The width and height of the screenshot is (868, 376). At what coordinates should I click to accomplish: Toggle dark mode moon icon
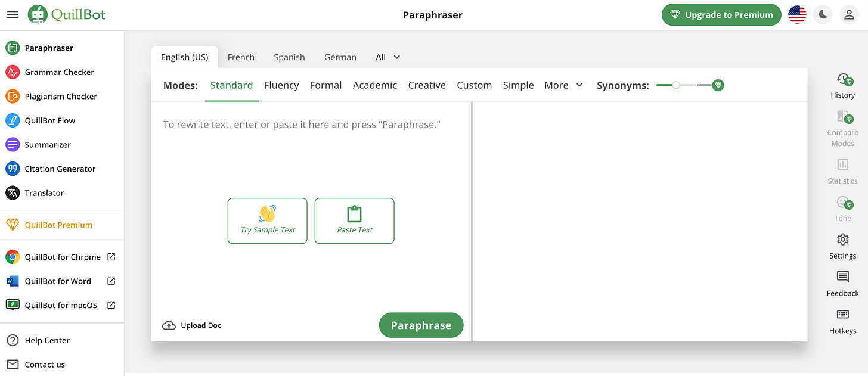pos(823,15)
